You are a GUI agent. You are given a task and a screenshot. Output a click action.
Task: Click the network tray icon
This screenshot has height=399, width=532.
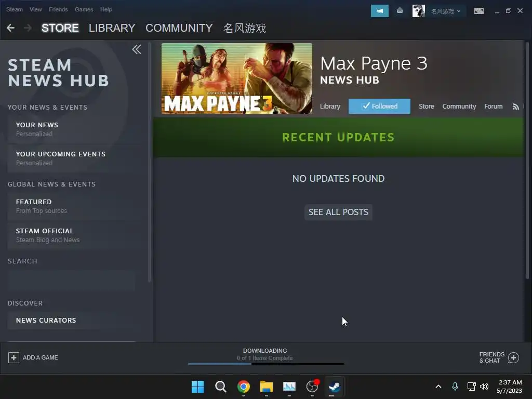click(471, 387)
